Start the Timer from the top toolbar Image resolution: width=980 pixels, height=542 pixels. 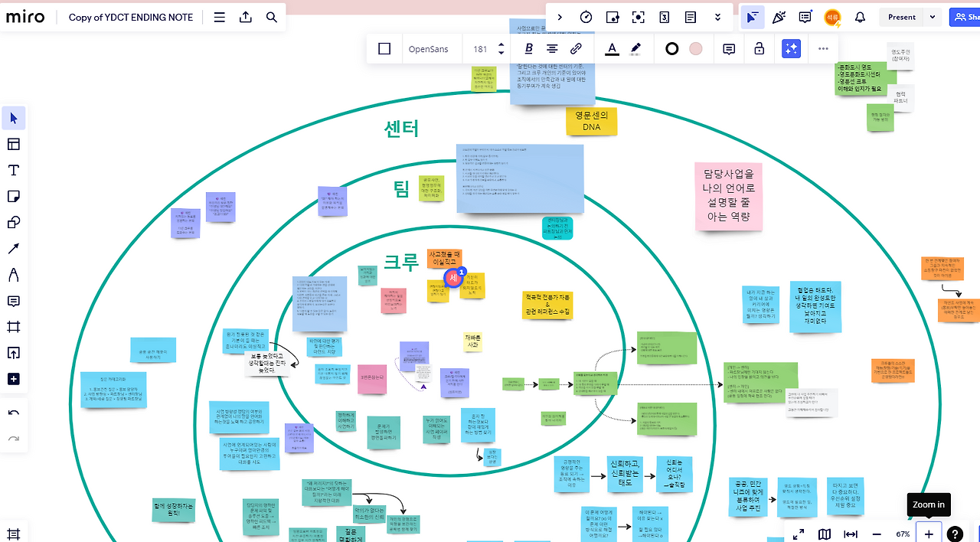[x=586, y=16]
